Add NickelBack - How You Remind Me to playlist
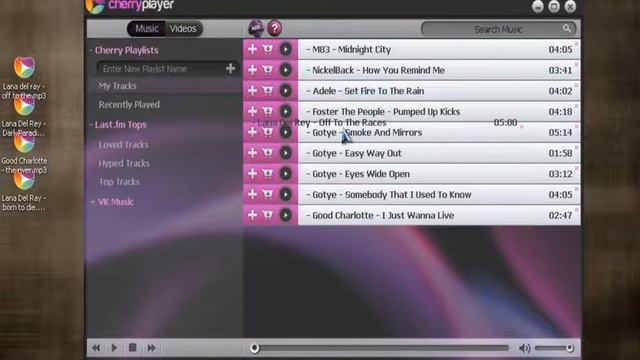Viewport: 640px width, 360px height. click(x=253, y=70)
